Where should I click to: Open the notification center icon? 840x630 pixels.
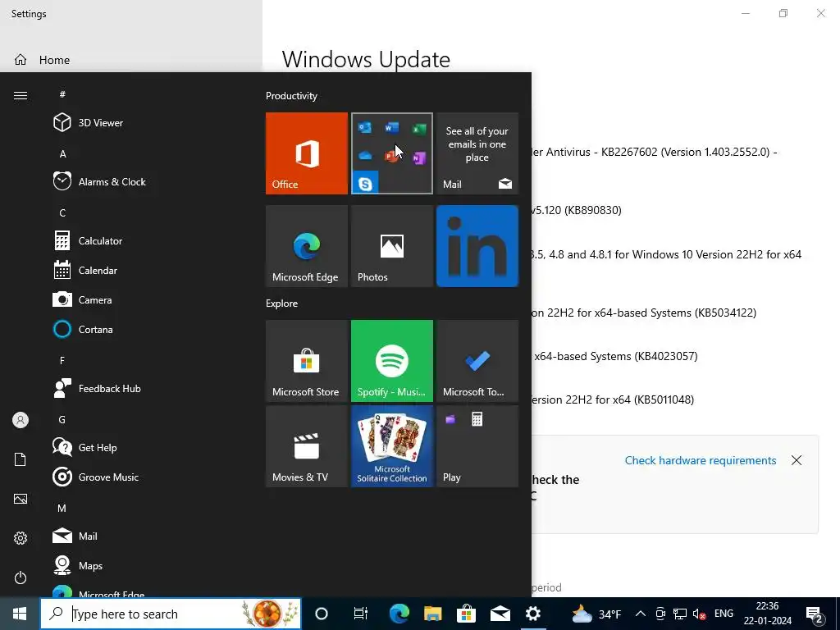pos(815,614)
